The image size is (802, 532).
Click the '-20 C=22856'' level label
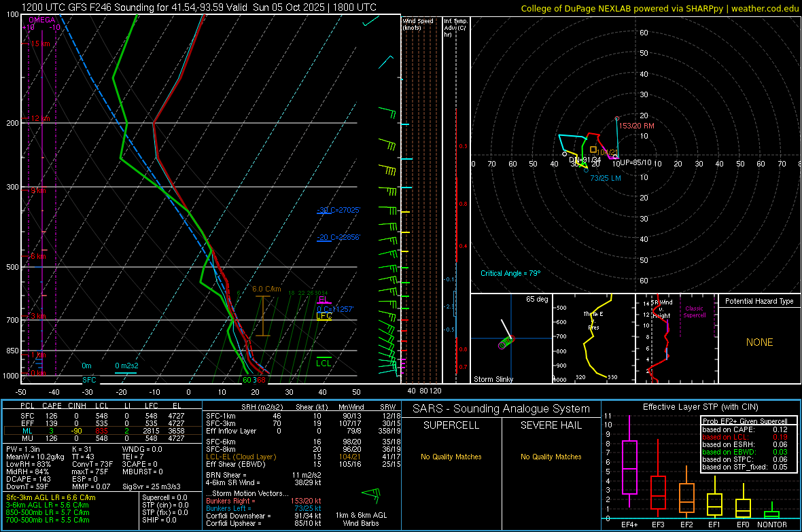pyautogui.click(x=338, y=237)
